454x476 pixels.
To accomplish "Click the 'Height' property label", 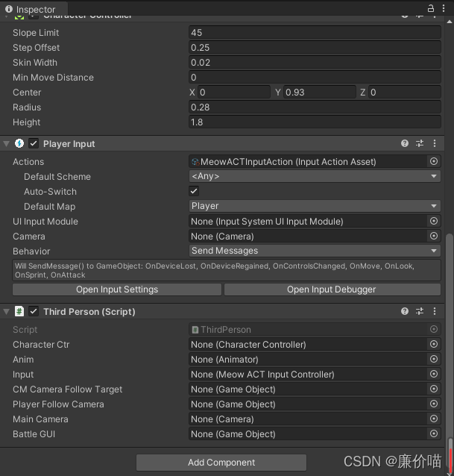I will [26, 122].
